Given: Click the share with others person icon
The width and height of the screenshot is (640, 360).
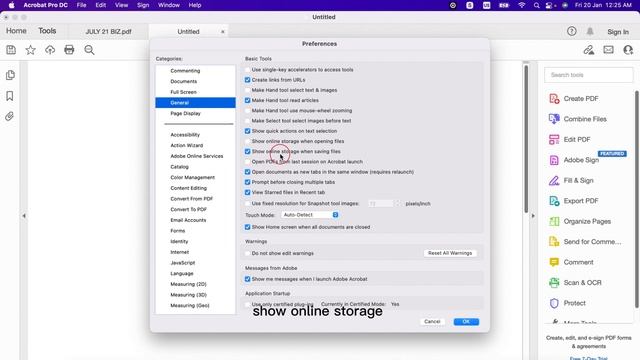Looking at the screenshot, I should [628, 50].
